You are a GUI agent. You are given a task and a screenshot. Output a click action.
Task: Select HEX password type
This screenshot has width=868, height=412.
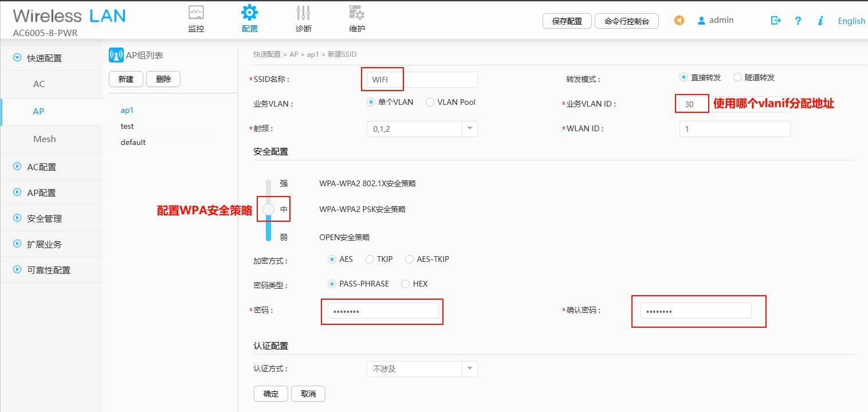405,284
